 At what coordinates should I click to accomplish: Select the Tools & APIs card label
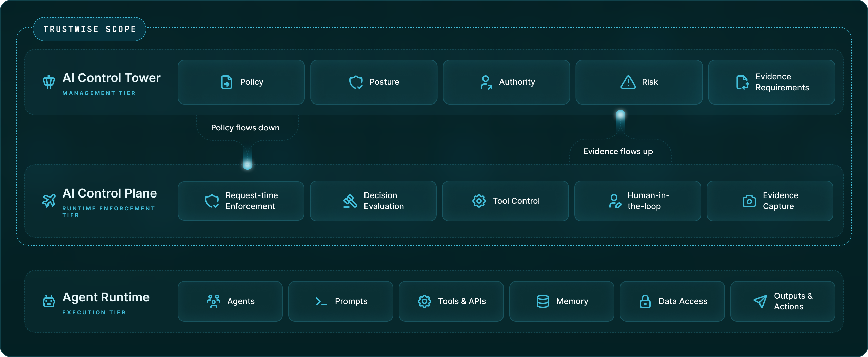pyautogui.click(x=462, y=301)
